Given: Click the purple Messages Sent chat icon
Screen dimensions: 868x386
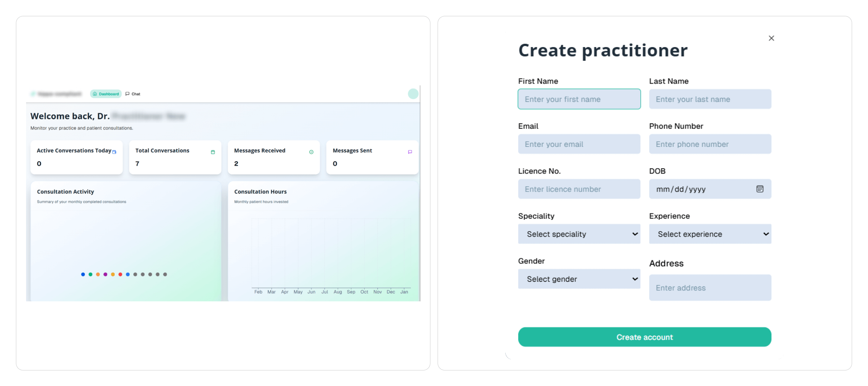Looking at the screenshot, I should (410, 152).
